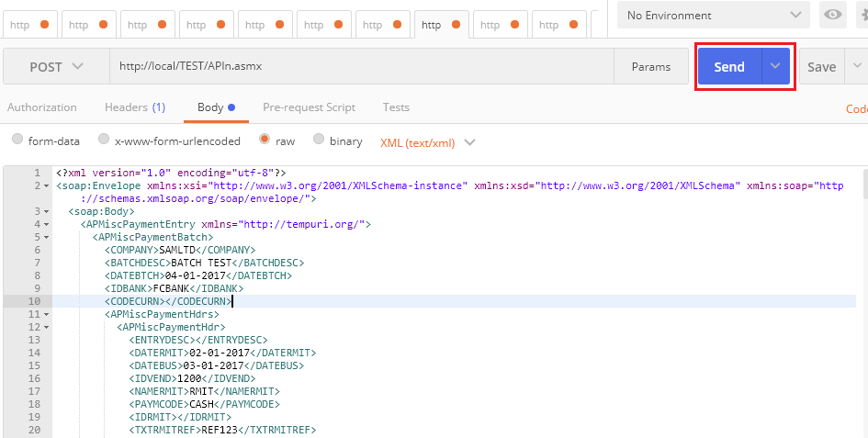Collapse the APMiscPaymentHdr fold arrow on line 12
The image size is (868, 438).
(x=46, y=327)
